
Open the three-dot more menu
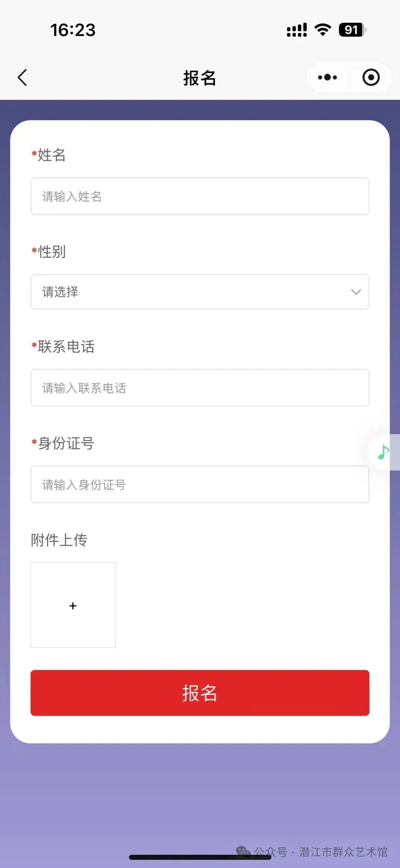[x=327, y=77]
